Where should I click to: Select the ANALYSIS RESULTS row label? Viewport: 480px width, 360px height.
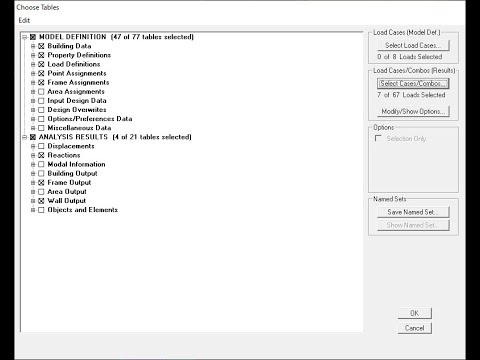pyautogui.click(x=115, y=137)
